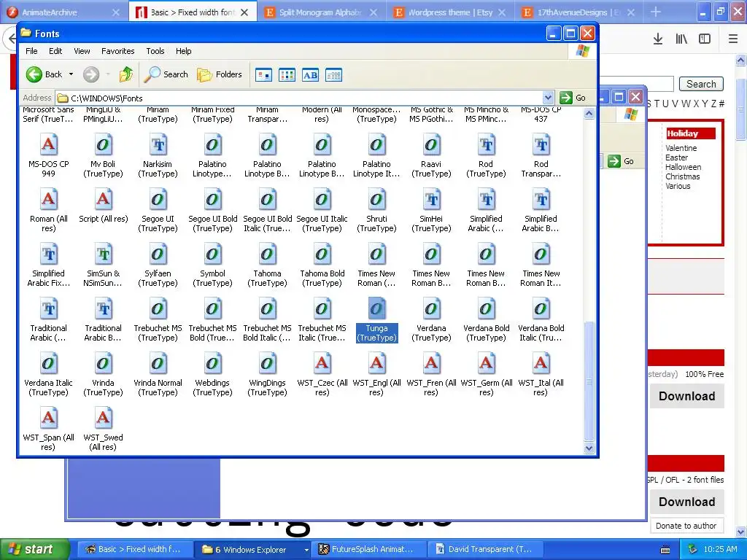This screenshot has width=747, height=560.
Task: Open the Help menu
Action: tap(183, 51)
